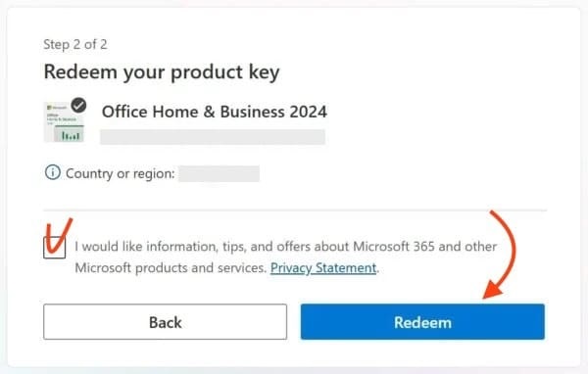Viewport: 588px width, 374px height.
Task: Click the 'Redeem your product key' heading
Action: point(162,71)
